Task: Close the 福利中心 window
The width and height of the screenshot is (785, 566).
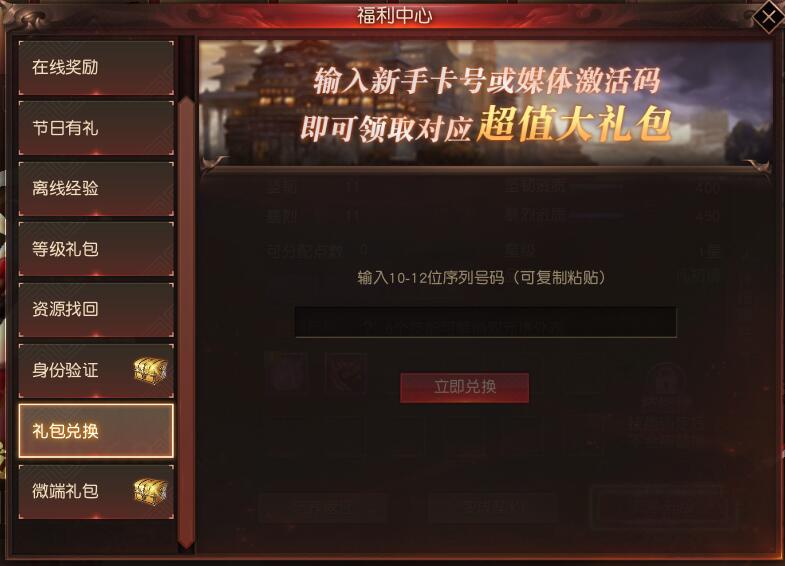Action: (768, 17)
